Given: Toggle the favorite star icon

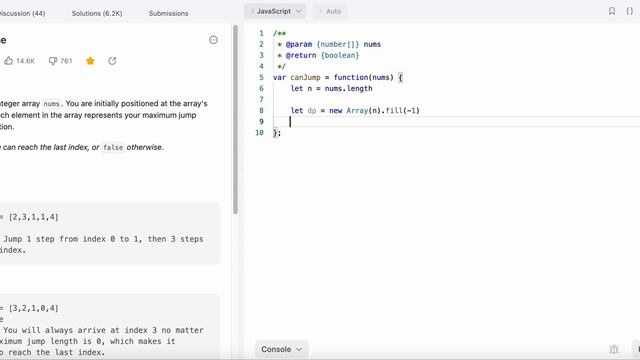Looking at the screenshot, I should coord(90,61).
